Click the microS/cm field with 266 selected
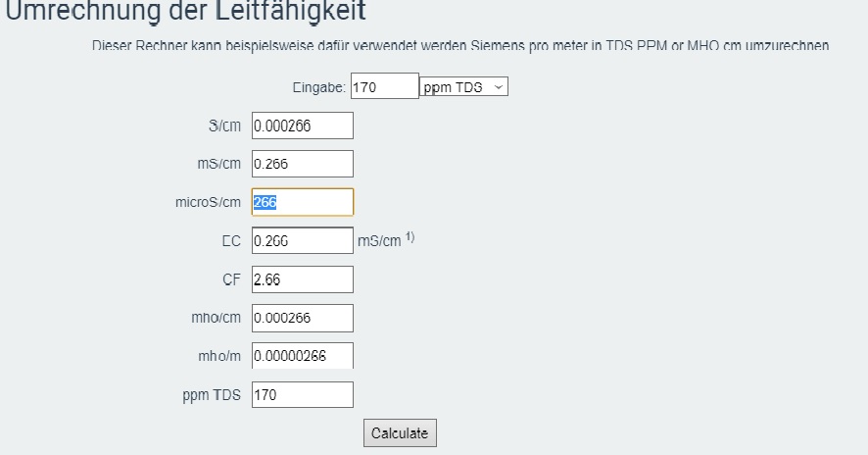Viewport: 868px width, 455px height. 302,202
